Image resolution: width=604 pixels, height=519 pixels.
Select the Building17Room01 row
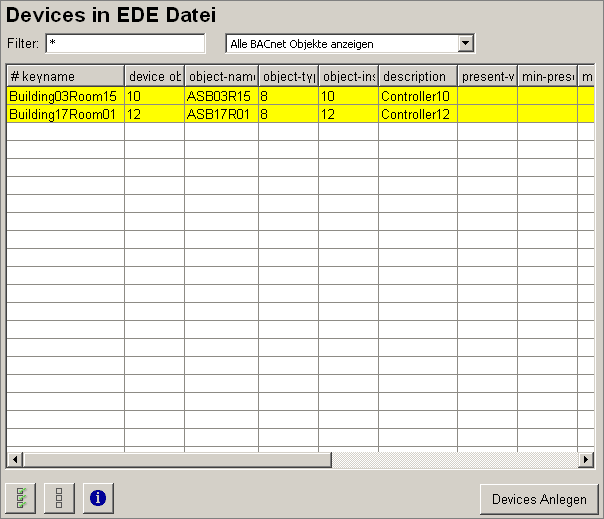(65, 115)
